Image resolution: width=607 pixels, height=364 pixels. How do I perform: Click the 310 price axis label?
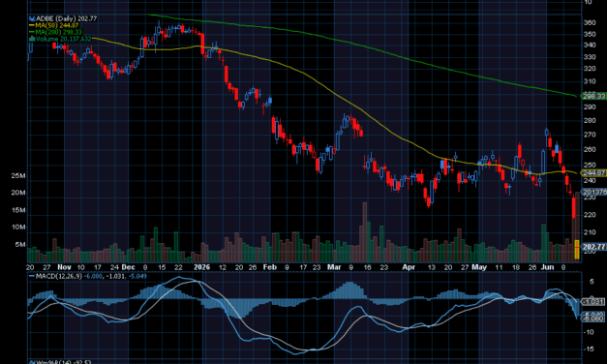590,81
